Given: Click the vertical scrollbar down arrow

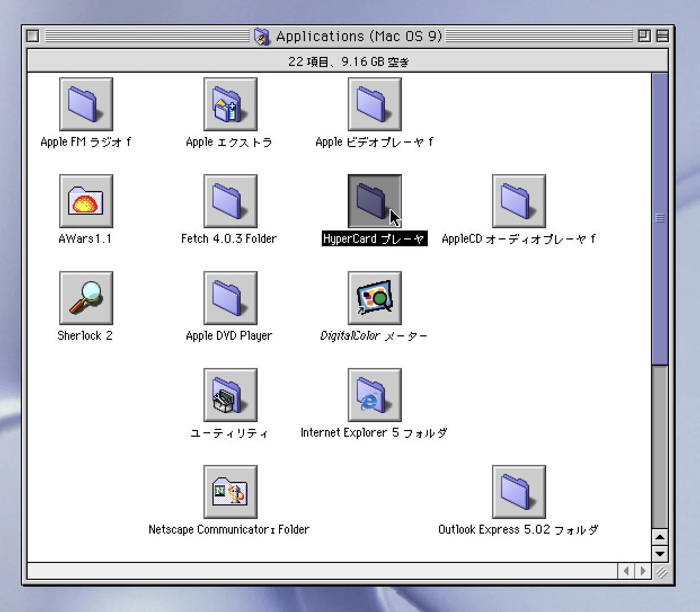Looking at the screenshot, I should click(x=659, y=553).
